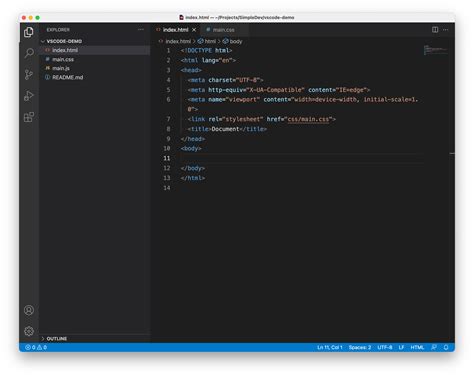This screenshot has height=377, width=474.
Task: Click the meta charset="UTF-8" line
Action: pyautogui.click(x=225, y=80)
